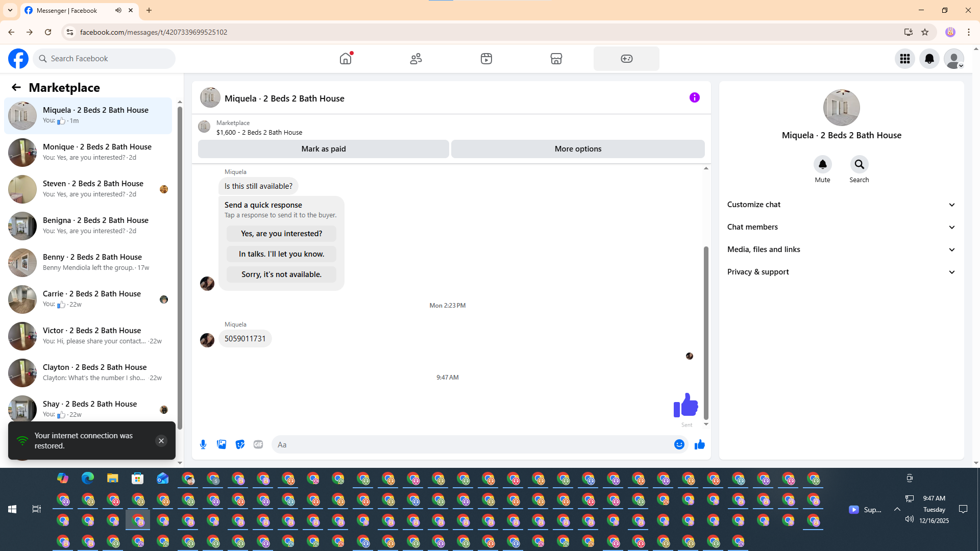The height and width of the screenshot is (551, 980).
Task: Send a thumbs-up like
Action: [x=700, y=445]
